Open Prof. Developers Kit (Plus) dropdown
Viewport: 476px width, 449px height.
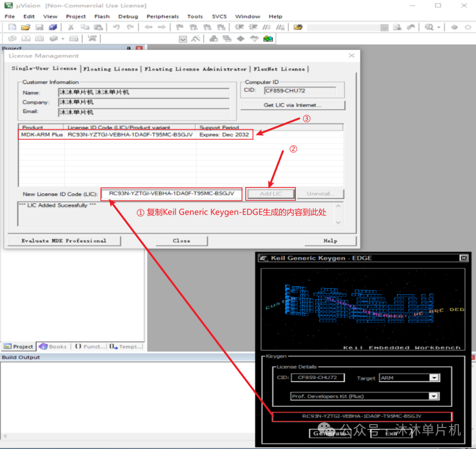point(433,396)
